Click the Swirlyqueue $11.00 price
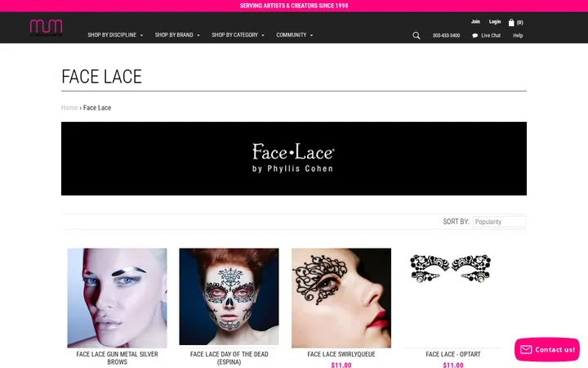This screenshot has height=368, width=588. pyautogui.click(x=341, y=365)
